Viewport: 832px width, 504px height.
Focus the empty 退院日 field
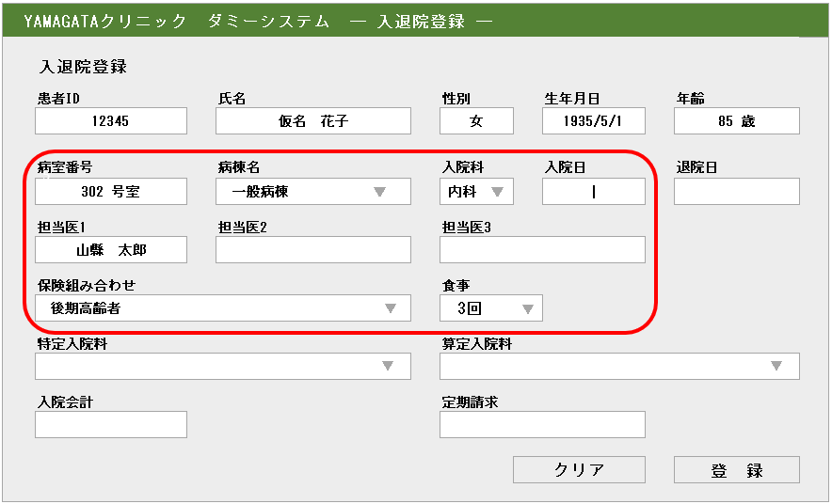point(736,192)
